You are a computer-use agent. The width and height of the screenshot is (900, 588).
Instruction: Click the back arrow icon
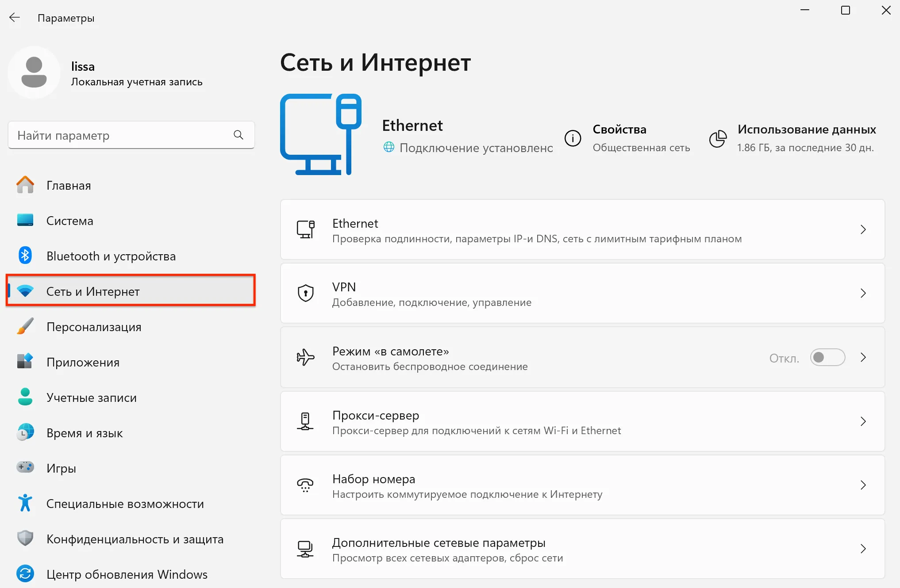pyautogui.click(x=15, y=18)
